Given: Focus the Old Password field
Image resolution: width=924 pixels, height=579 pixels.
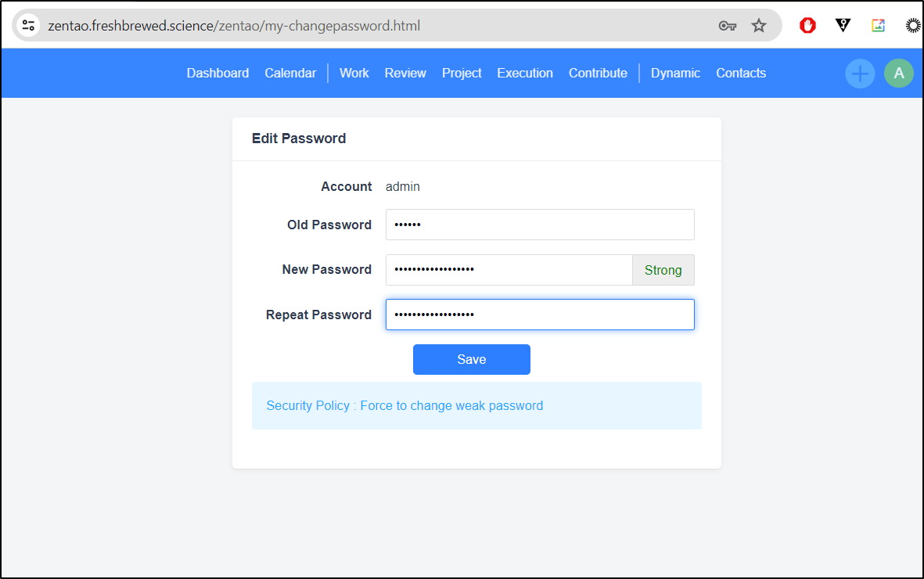Looking at the screenshot, I should 540,225.
